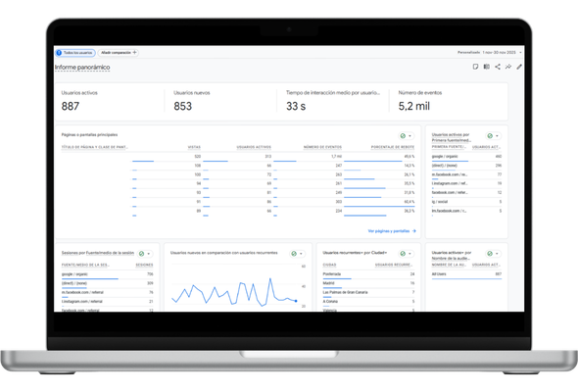Click the Informe panorámico title

point(82,67)
